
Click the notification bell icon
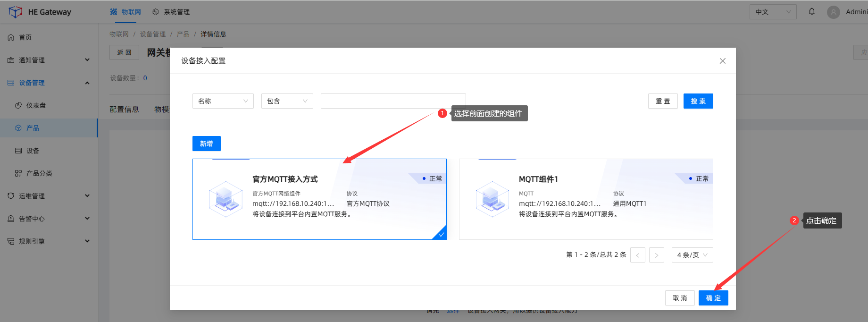[x=812, y=12]
